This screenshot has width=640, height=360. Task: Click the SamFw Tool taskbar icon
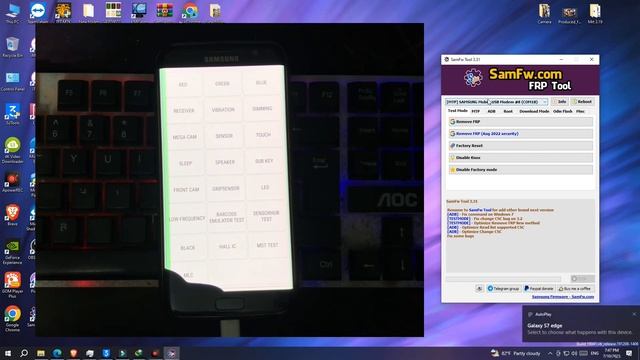pyautogui.click(x=171, y=353)
